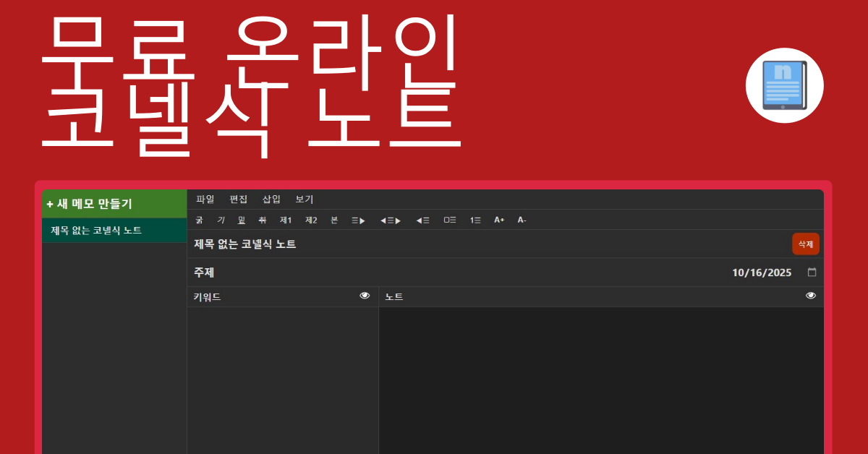Click into the 주제 input field
868x454 pixels.
[x=434, y=273]
